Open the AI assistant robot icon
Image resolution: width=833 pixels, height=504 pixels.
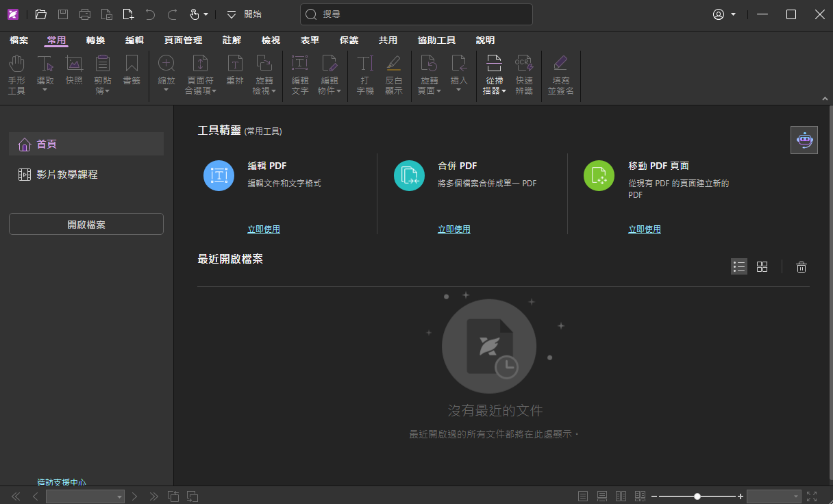tap(804, 140)
